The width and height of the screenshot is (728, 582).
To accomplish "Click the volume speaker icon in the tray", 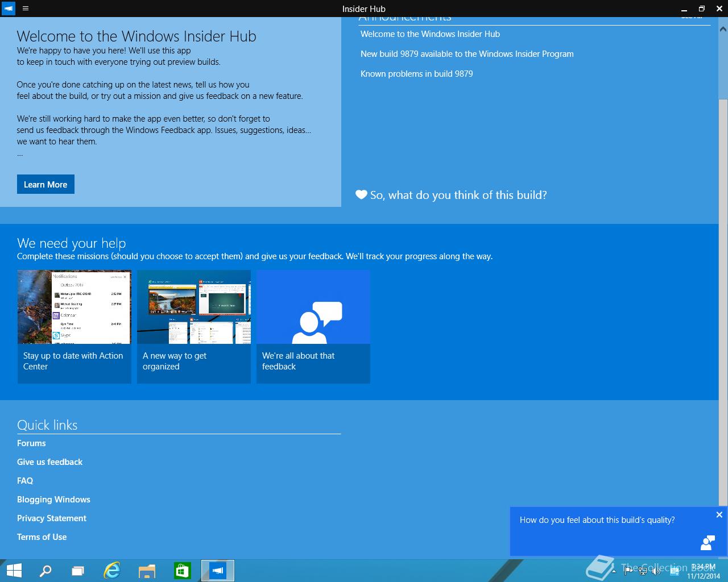I will [657, 571].
